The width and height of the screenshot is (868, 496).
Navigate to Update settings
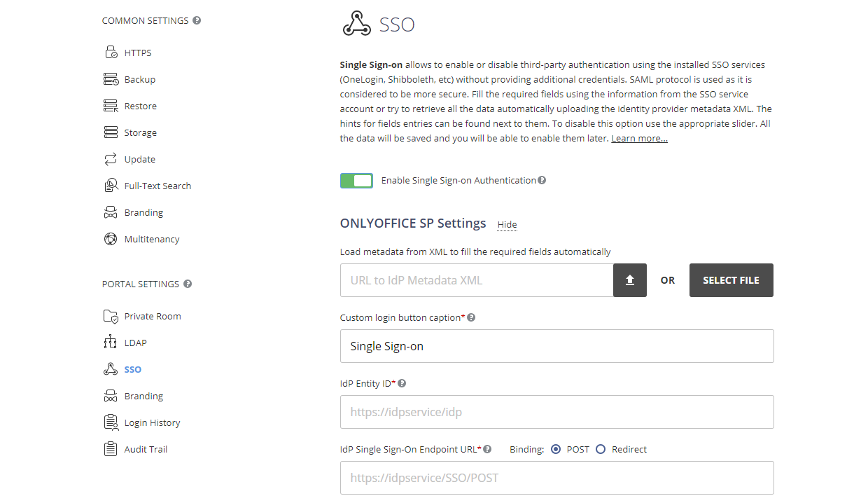(140, 159)
